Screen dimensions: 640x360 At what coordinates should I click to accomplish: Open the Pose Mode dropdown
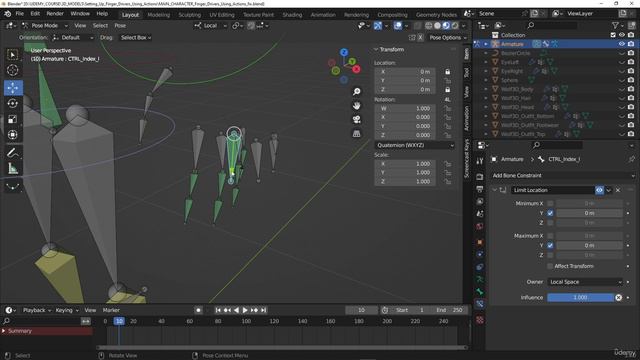[45, 25]
